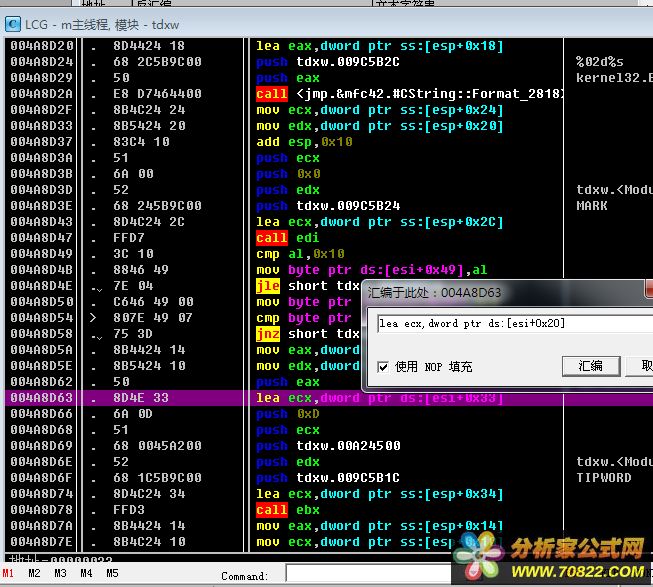
Task: Select address row 004A8D7E
Action: pos(42,542)
